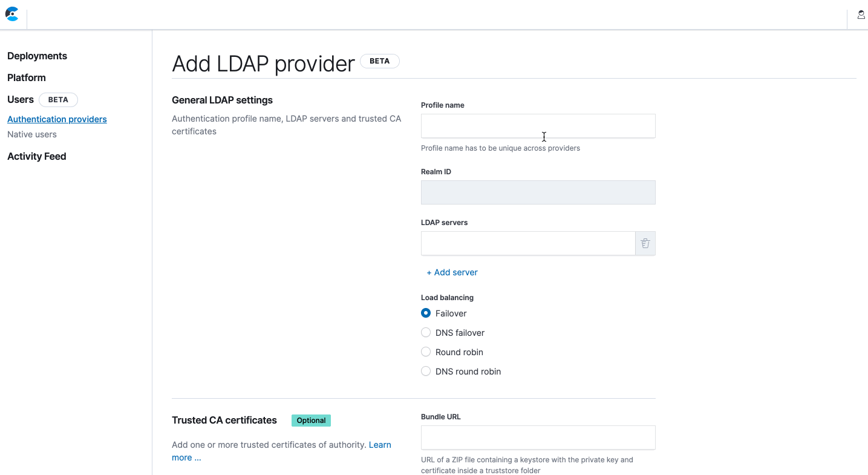The height and width of the screenshot is (475, 868).
Task: Click the BETA badge beside page title
Action: pos(379,61)
